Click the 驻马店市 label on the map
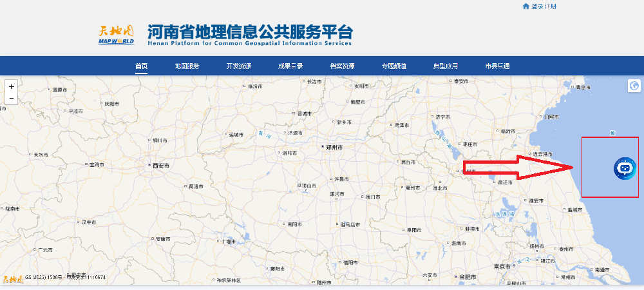644x290 pixels. (x=350, y=225)
